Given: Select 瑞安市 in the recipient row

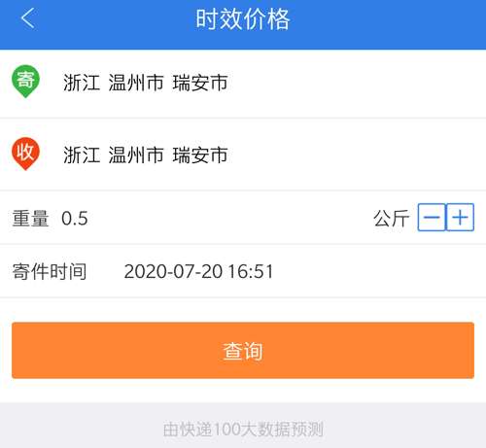Looking at the screenshot, I should tap(200, 155).
